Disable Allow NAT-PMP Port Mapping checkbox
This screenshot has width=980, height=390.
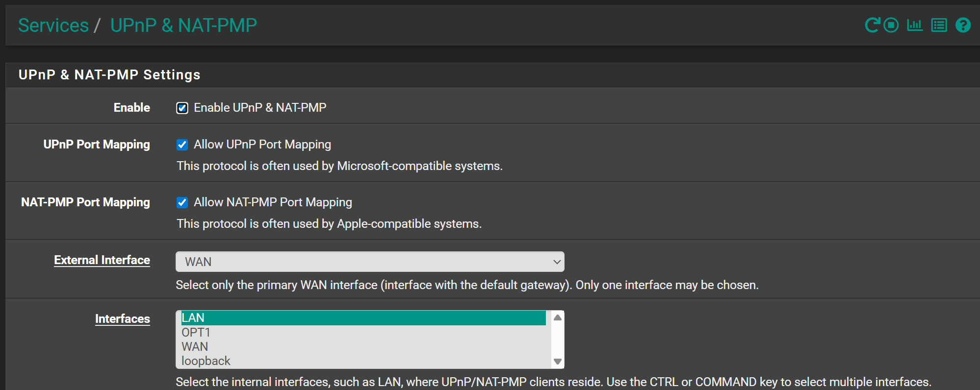tap(182, 202)
